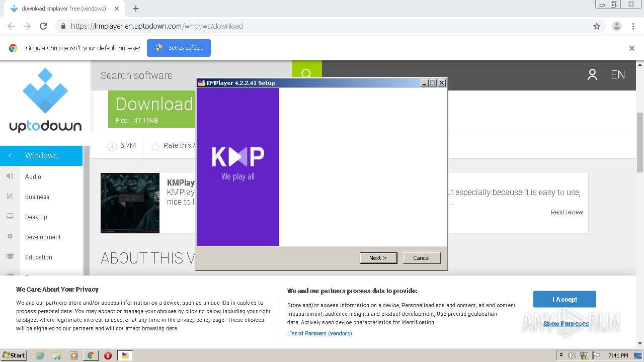644x362 pixels.
Task: Open a new Chrome tab
Action: tap(136, 9)
